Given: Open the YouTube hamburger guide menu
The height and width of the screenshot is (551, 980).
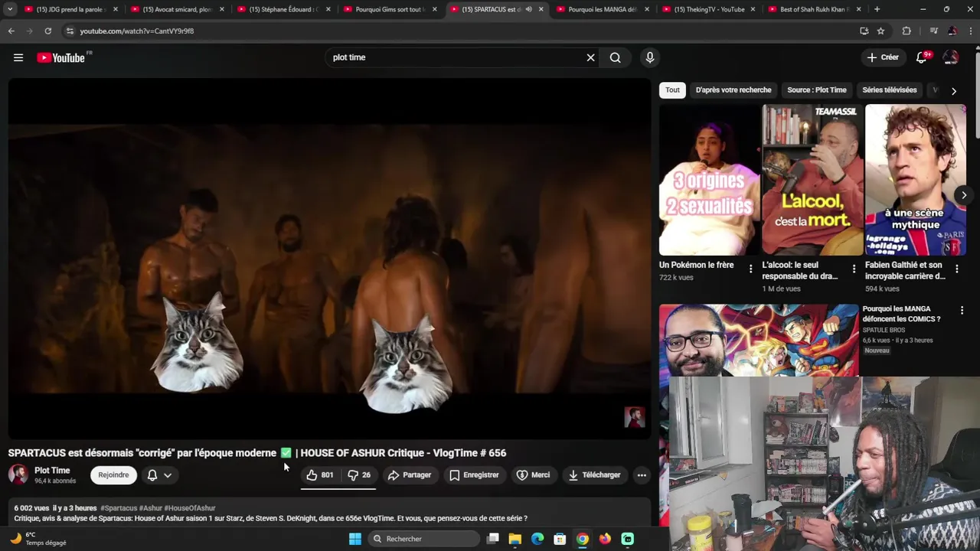Looking at the screenshot, I should pos(18,57).
